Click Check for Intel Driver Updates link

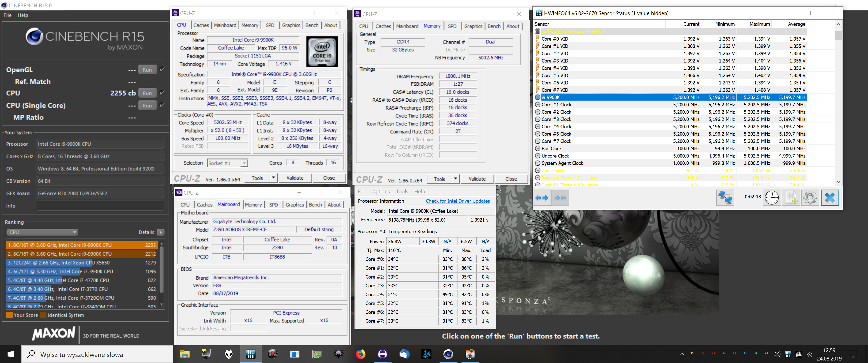[457, 201]
